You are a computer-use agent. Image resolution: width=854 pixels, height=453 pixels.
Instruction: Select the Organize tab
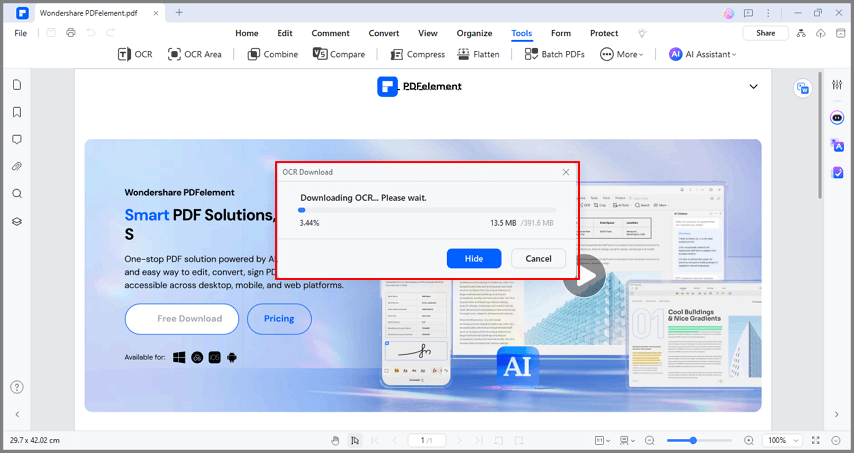(x=474, y=33)
